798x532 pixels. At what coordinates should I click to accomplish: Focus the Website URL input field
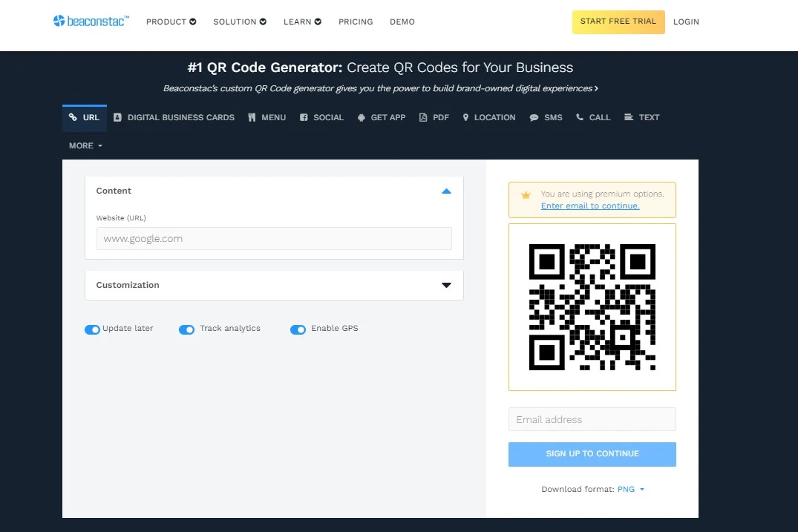274,239
